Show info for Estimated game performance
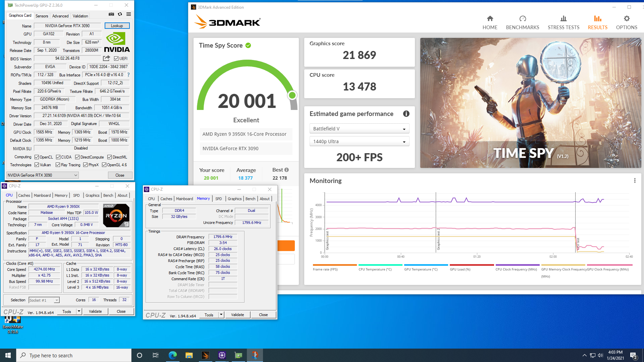This screenshot has width=644, height=362. click(406, 114)
